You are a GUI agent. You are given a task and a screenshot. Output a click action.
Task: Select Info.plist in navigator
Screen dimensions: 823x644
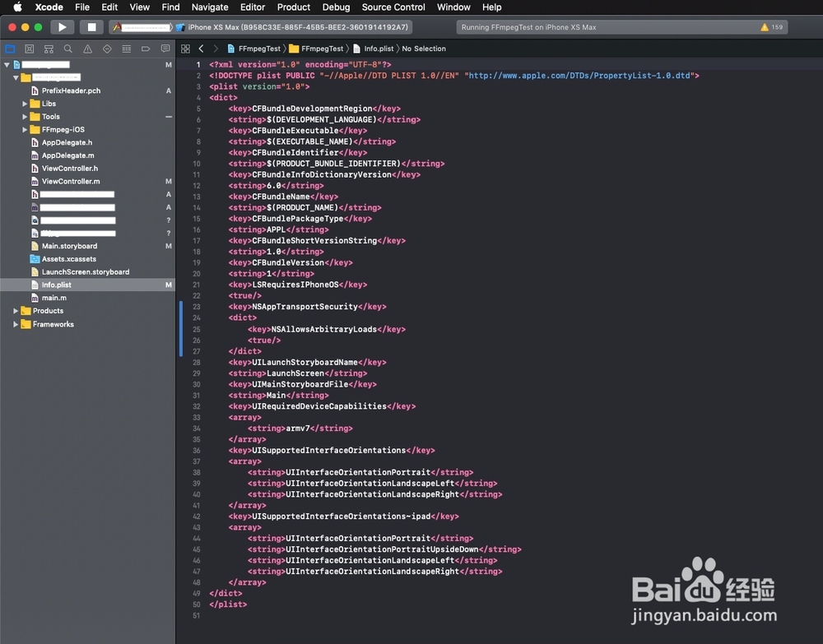coord(88,285)
